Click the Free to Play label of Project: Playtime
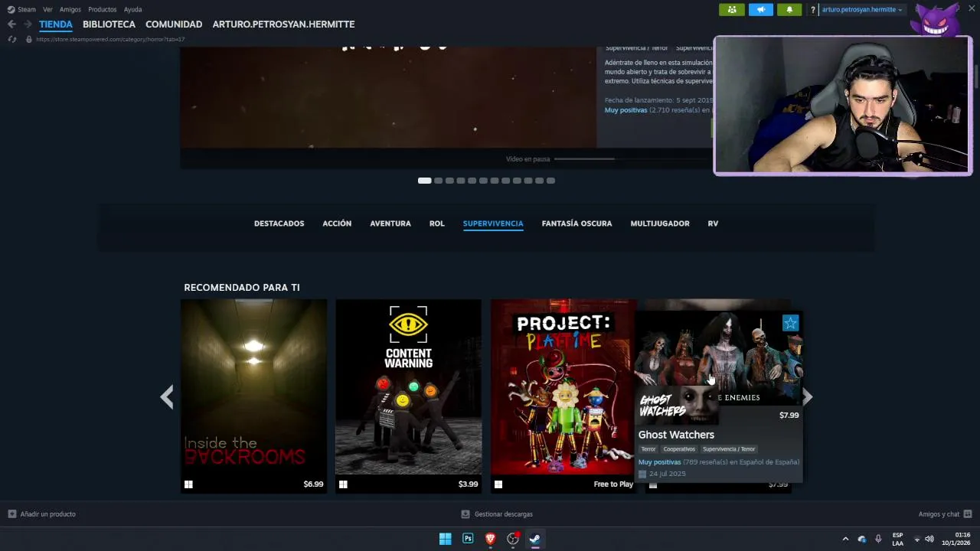The image size is (980, 551). 613,484
